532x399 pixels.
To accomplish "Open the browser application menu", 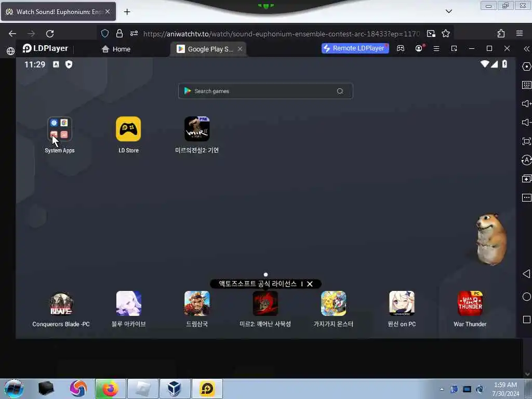I will tap(520, 33).
